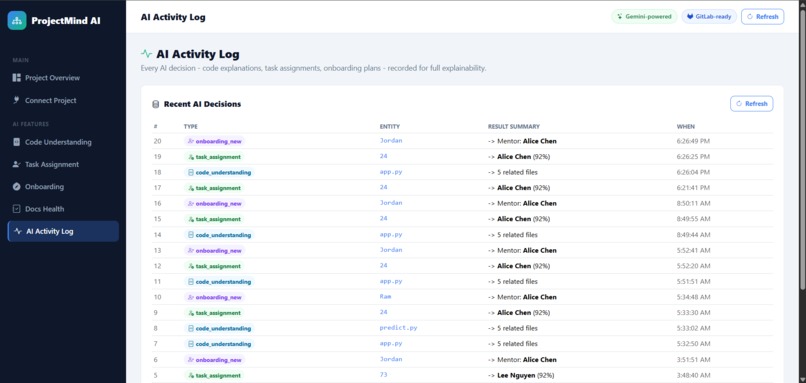Click the Task Assignment person icon
Image resolution: width=806 pixels, height=383 pixels.
16,165
